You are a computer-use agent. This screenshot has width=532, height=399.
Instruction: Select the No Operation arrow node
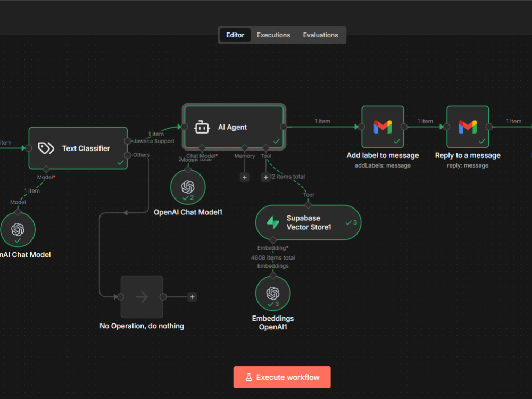pyautogui.click(x=142, y=297)
